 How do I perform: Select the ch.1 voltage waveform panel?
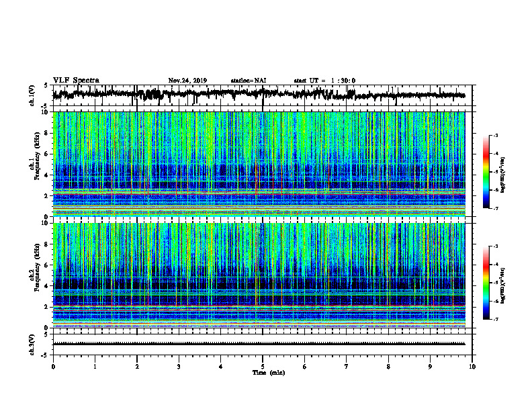(262, 95)
